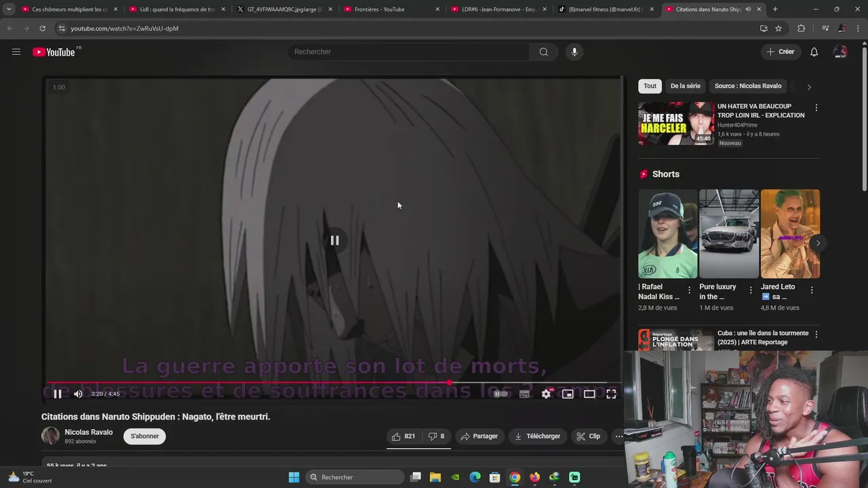868x488 pixels.
Task: Open the Cuba : une île dans la tourmente video
Action: click(x=763, y=338)
